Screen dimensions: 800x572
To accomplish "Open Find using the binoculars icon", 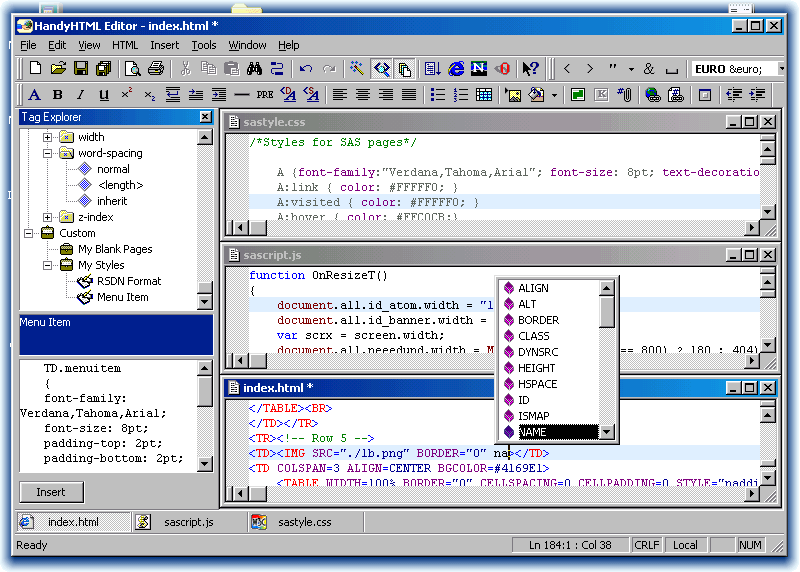I will [x=254, y=69].
